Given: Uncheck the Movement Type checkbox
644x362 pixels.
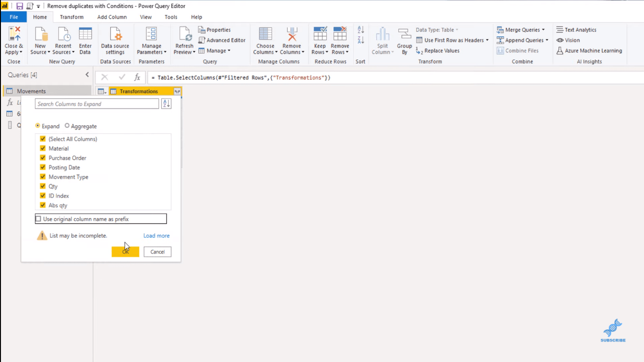Looking at the screenshot, I should (x=43, y=177).
